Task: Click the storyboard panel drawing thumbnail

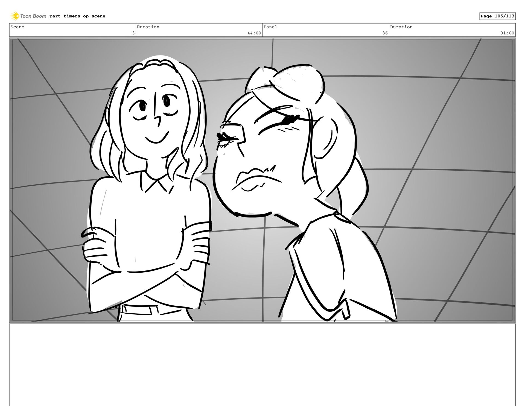Action: tap(262, 180)
